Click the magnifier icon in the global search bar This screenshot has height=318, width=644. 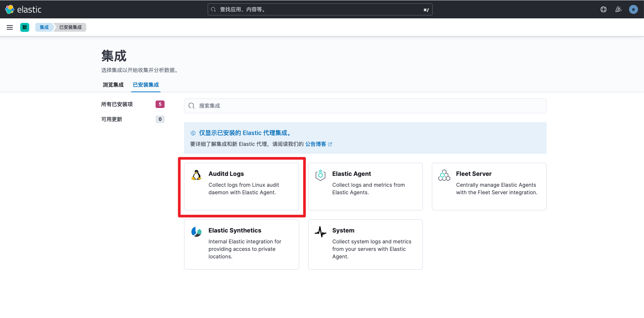pos(213,9)
